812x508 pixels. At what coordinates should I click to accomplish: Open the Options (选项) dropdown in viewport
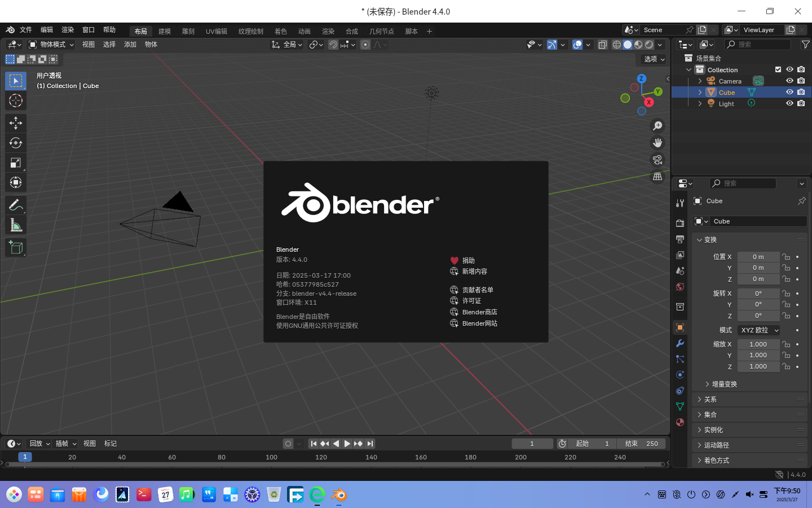tap(654, 59)
